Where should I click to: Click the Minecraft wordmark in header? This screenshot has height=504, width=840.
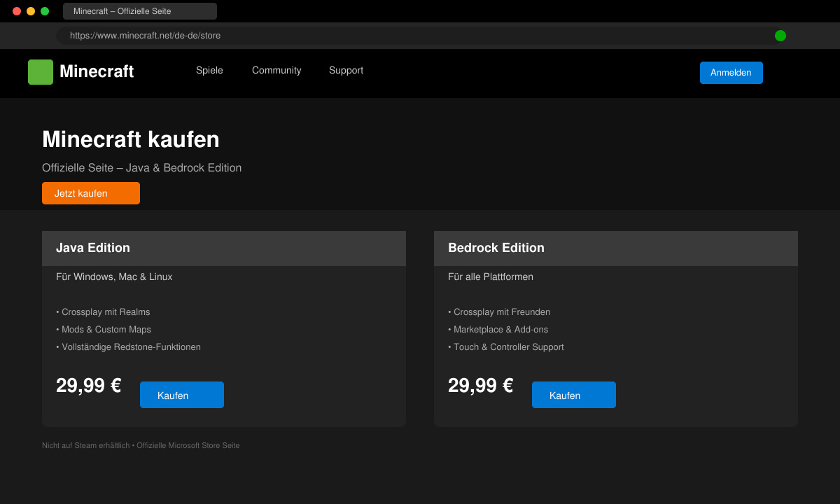coord(97,71)
